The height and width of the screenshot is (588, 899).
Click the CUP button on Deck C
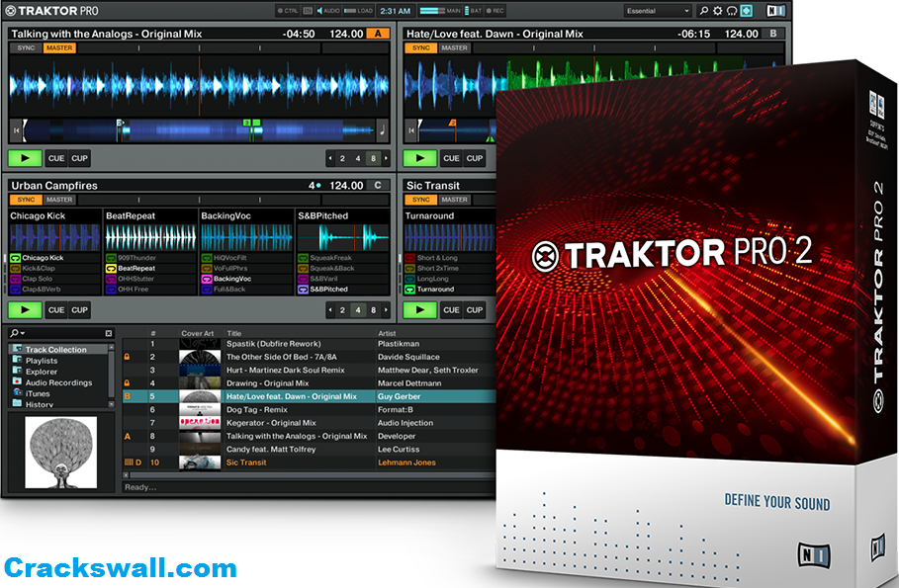point(80,310)
